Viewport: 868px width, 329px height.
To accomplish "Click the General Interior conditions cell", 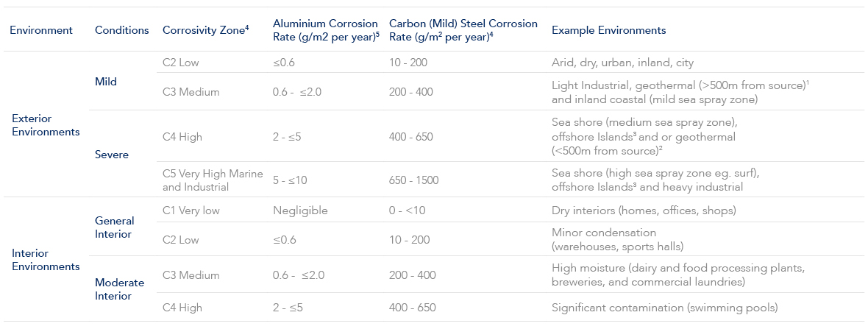I will [115, 227].
